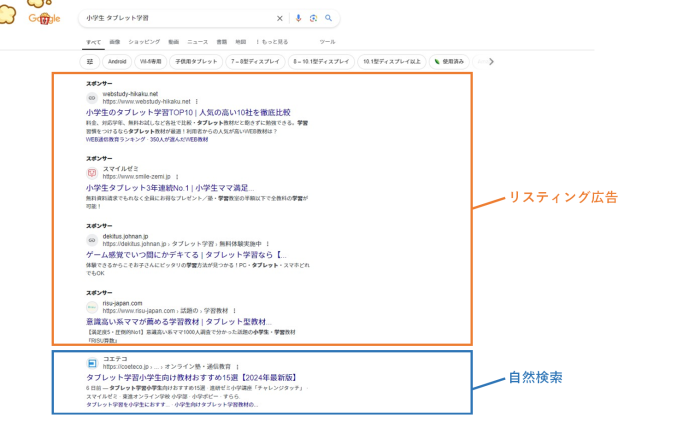Screen dimensions: 700x421
Task: Select the すべて tab
Action: click(93, 42)
